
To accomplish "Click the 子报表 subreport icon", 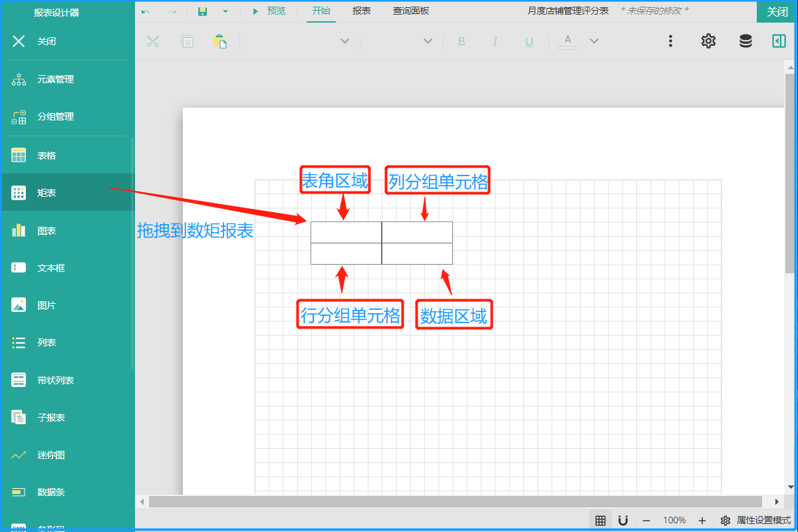I will (19, 418).
